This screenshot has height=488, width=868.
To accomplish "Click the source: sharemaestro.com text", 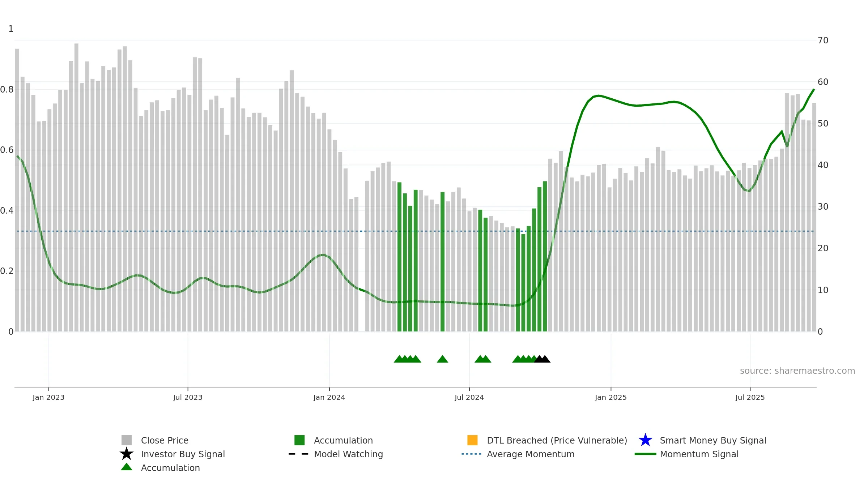I will 797,371.
